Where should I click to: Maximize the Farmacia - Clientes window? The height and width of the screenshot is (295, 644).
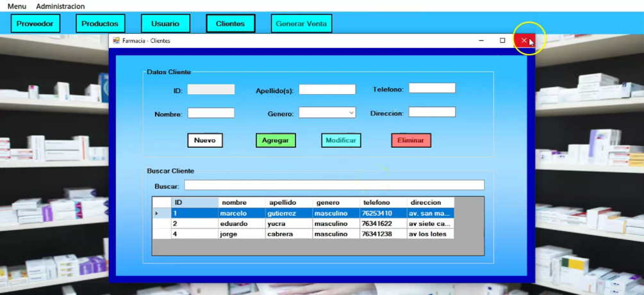502,40
